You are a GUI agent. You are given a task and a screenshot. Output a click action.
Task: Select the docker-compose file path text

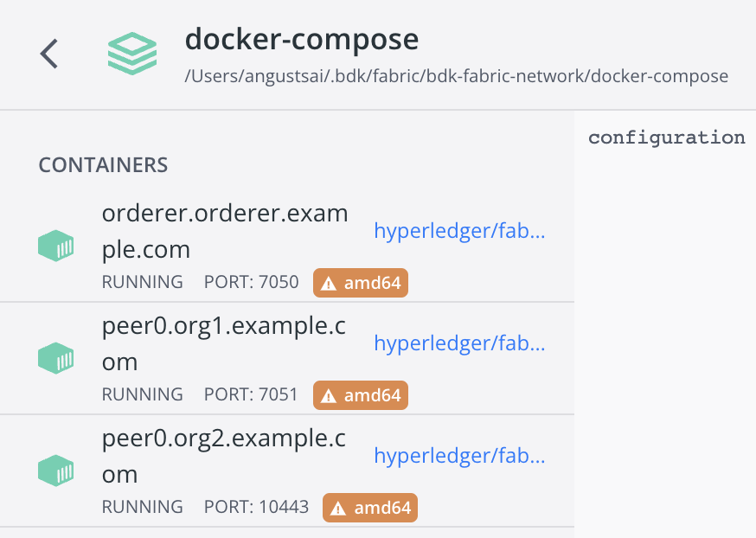tap(455, 77)
